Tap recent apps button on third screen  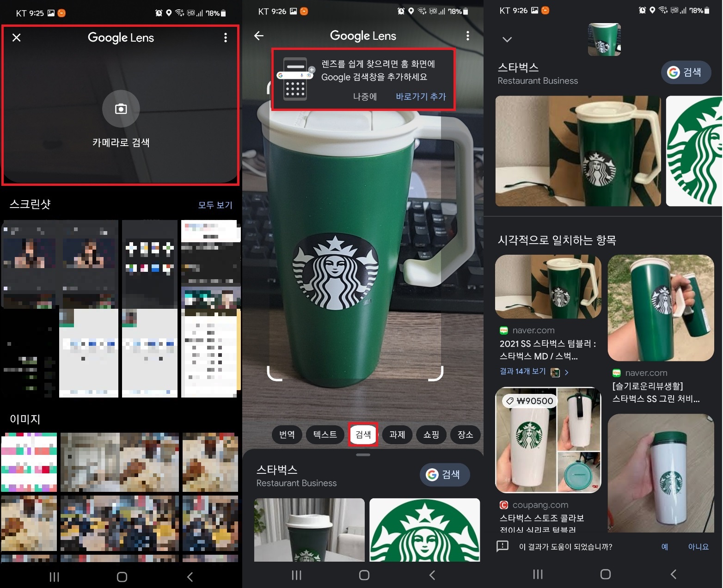(x=538, y=574)
